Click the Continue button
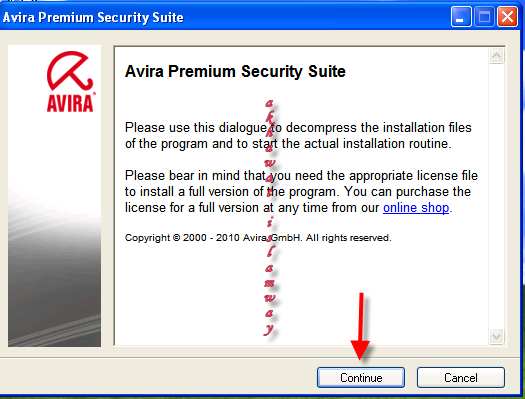 click(361, 377)
